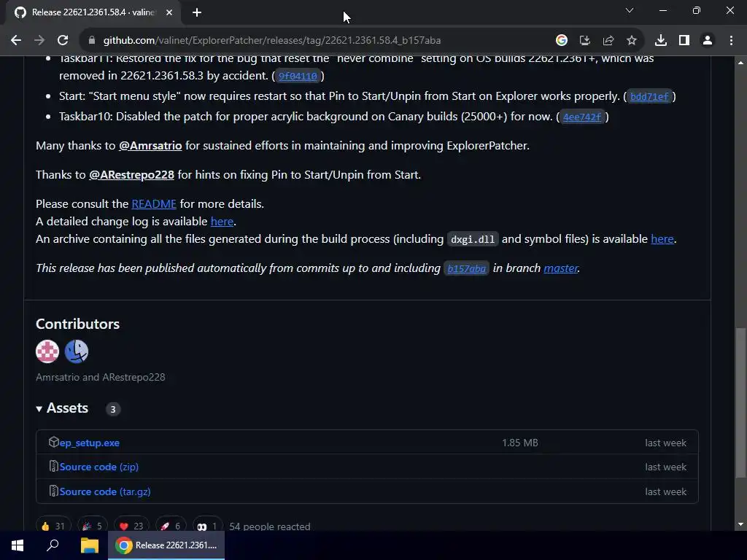Click the dxgi.dll code text
This screenshot has width=747, height=560.
point(473,239)
